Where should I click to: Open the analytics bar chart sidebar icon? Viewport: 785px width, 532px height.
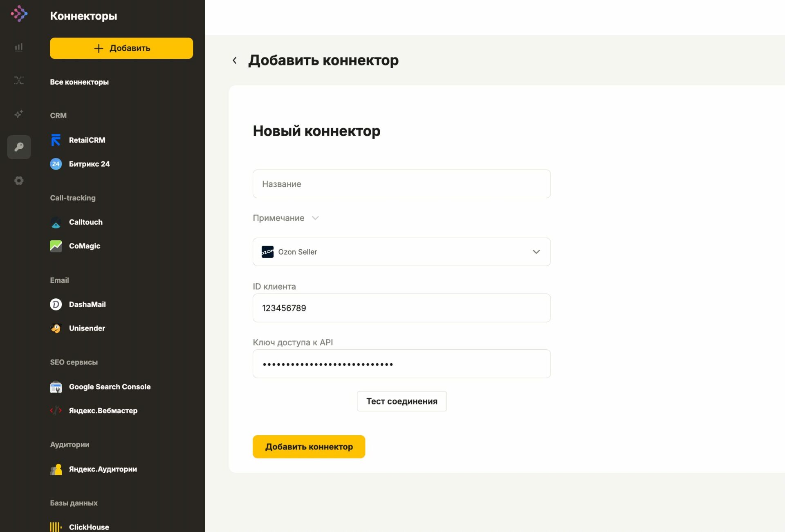point(19,47)
